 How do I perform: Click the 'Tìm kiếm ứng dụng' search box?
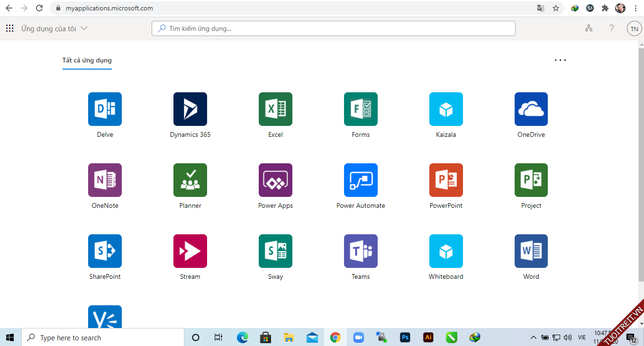[333, 28]
